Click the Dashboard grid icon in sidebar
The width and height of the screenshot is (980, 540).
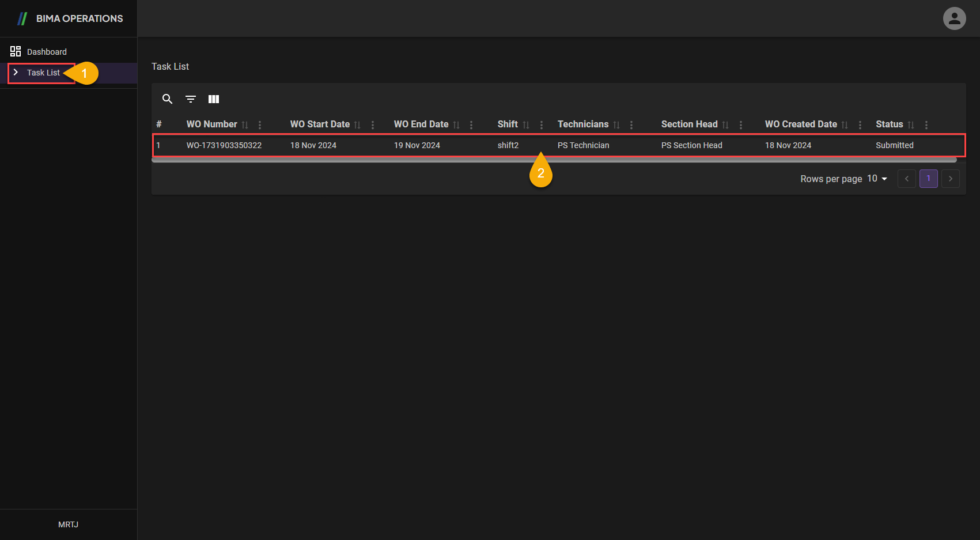pos(16,52)
